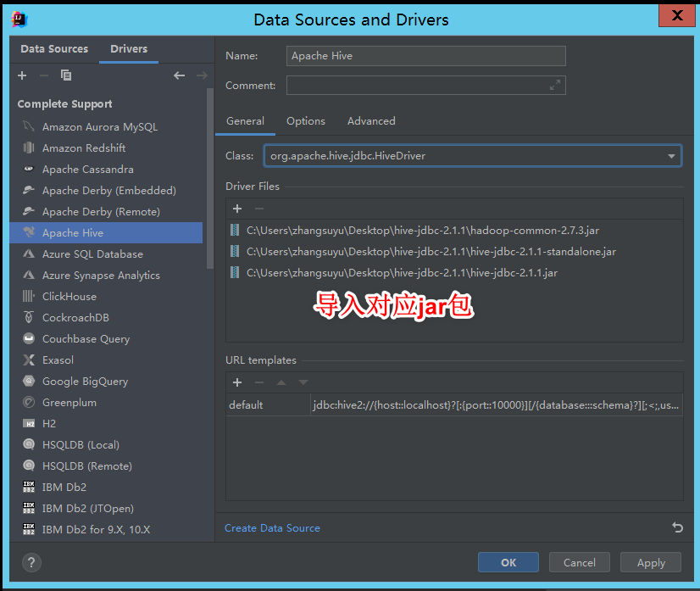Click the H2 driver icon
This screenshot has width=700, height=591.
[29, 423]
